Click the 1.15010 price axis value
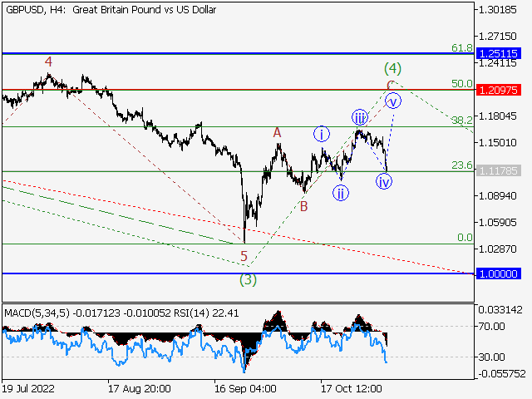Viewport: 532px width, 399px height. [497, 142]
